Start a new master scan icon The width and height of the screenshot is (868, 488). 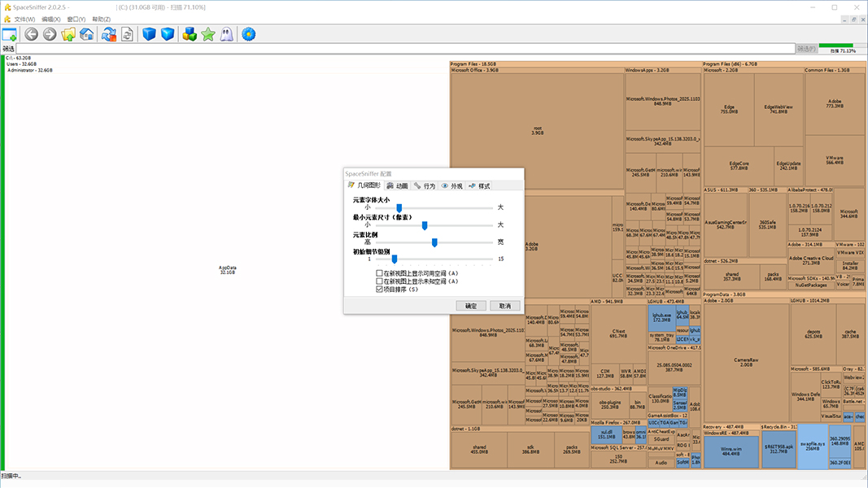pyautogui.click(x=108, y=34)
